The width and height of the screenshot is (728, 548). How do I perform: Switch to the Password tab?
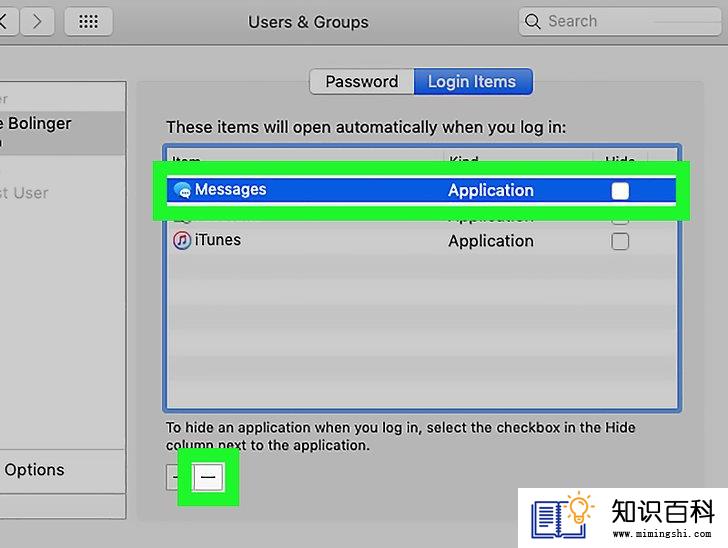click(362, 81)
